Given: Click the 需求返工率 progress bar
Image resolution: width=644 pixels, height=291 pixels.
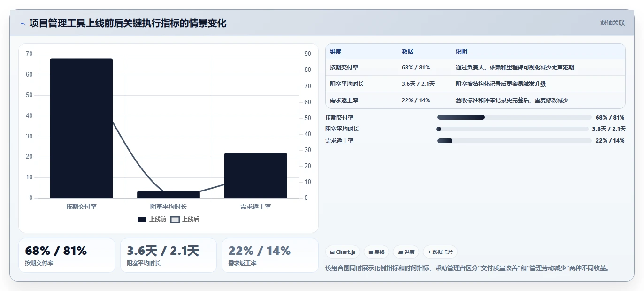Looking at the screenshot, I should click(x=514, y=141).
